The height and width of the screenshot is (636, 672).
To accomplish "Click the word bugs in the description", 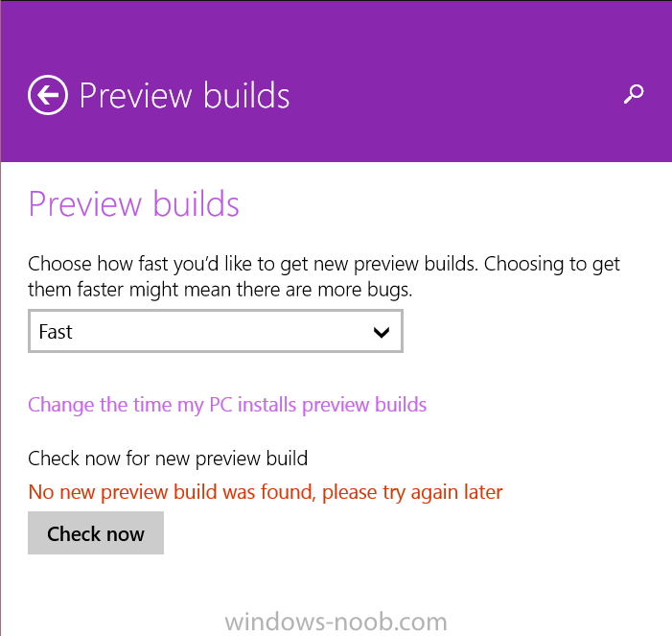I will click(389, 291).
